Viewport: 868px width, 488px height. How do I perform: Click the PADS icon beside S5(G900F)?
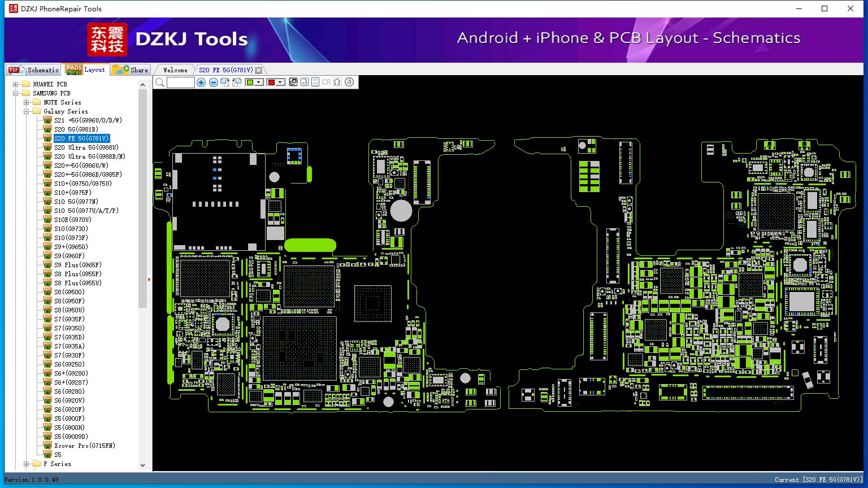47,419
